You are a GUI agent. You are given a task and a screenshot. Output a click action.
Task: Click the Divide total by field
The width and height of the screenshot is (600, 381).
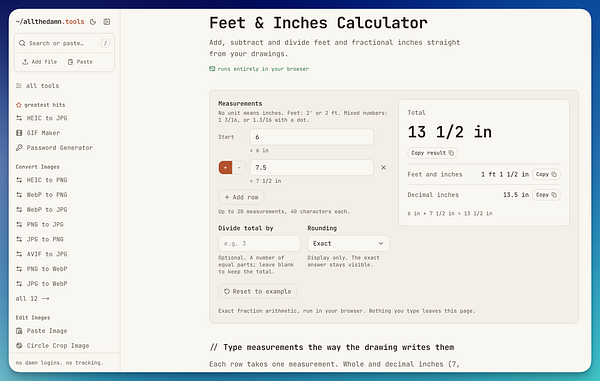coord(259,243)
